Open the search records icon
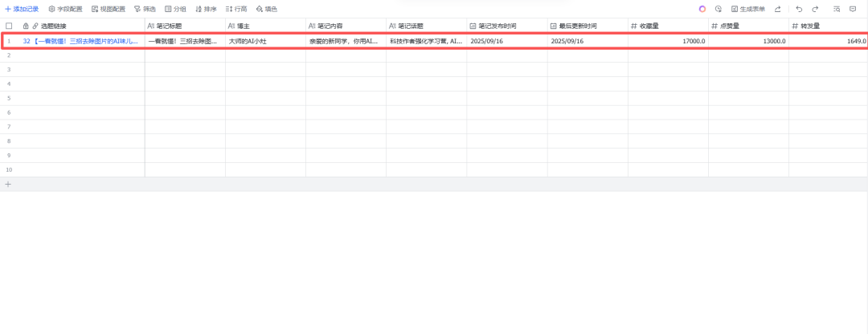 [x=837, y=9]
